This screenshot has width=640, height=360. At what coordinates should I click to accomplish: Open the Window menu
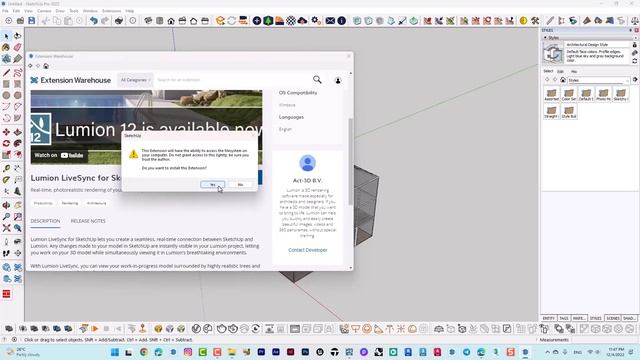[x=90, y=11]
